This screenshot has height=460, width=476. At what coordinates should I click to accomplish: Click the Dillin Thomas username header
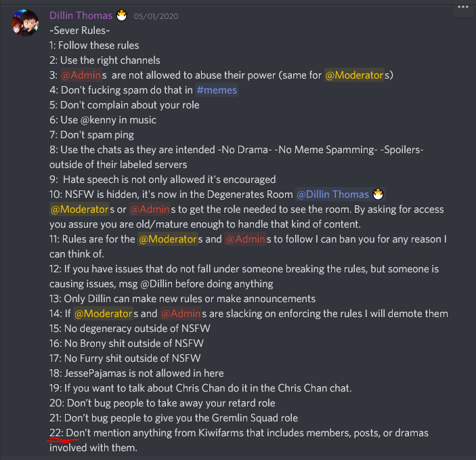coord(81,16)
